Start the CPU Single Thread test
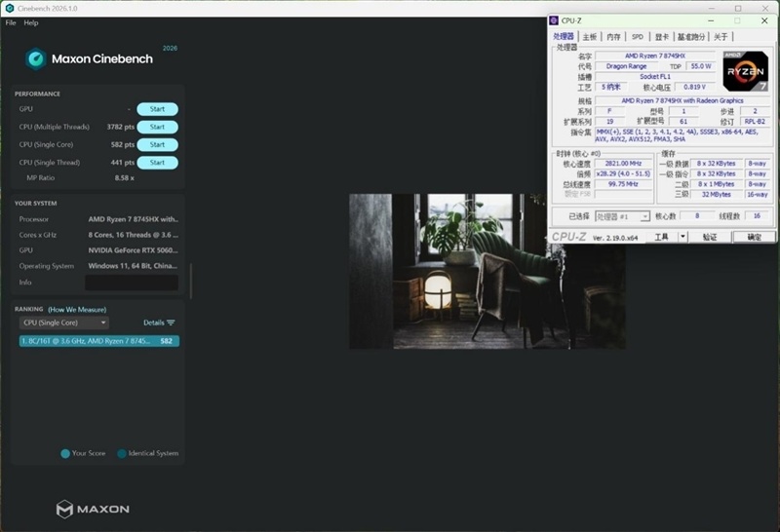This screenshot has height=532, width=780. [x=157, y=163]
